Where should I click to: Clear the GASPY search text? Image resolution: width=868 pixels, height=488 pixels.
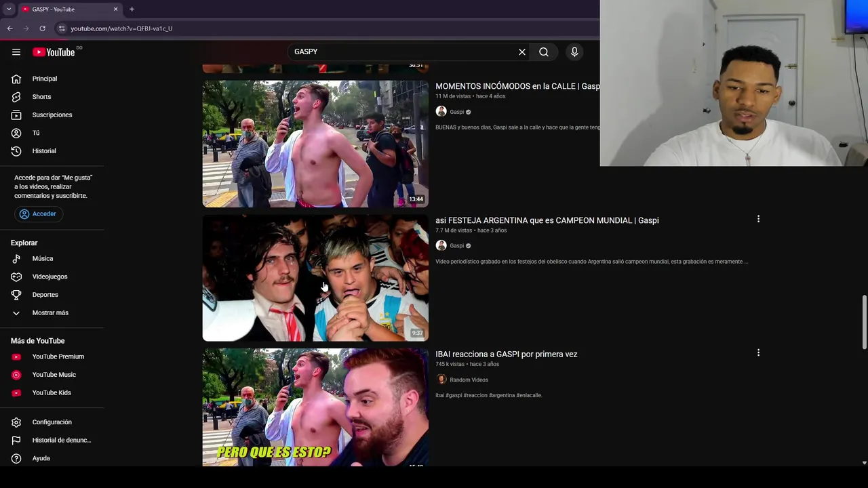click(x=522, y=52)
